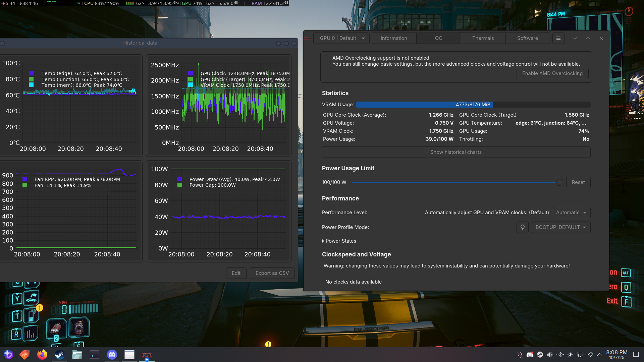Open the GPU 0 Default selector dropdown
Viewport: 644px width, 362px height.
point(341,38)
